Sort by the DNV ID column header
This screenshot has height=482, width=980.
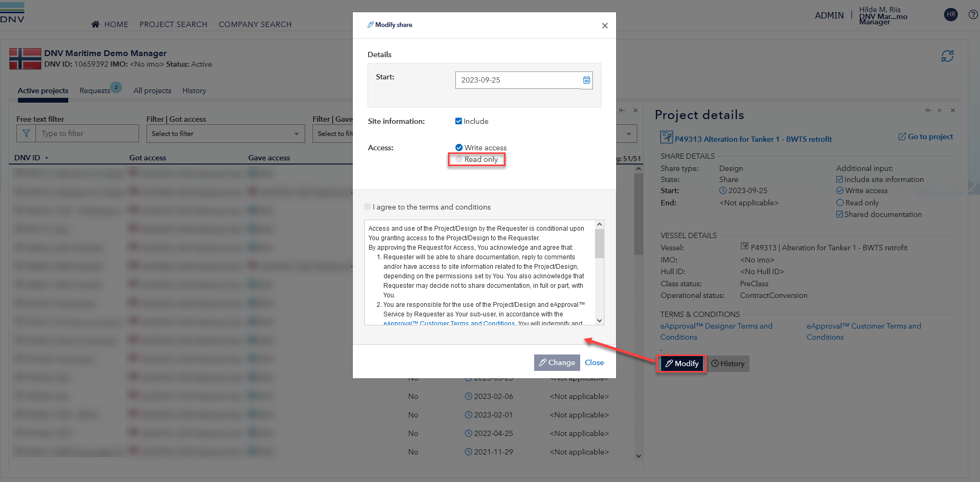click(x=28, y=158)
